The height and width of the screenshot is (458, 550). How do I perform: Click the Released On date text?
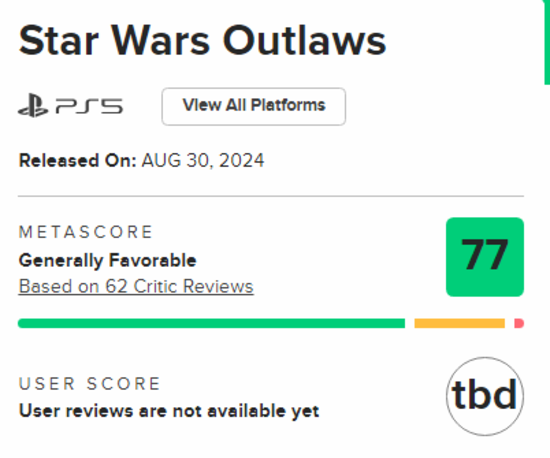click(141, 161)
